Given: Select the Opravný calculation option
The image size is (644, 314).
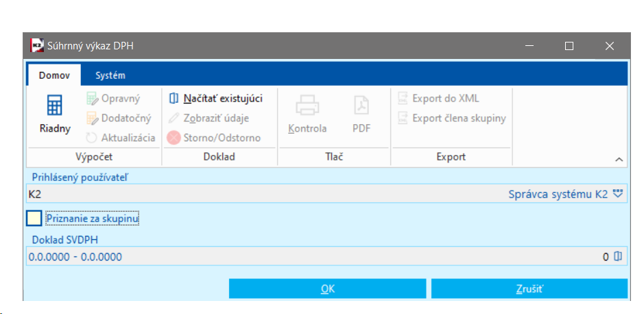Looking at the screenshot, I should click(x=113, y=99).
